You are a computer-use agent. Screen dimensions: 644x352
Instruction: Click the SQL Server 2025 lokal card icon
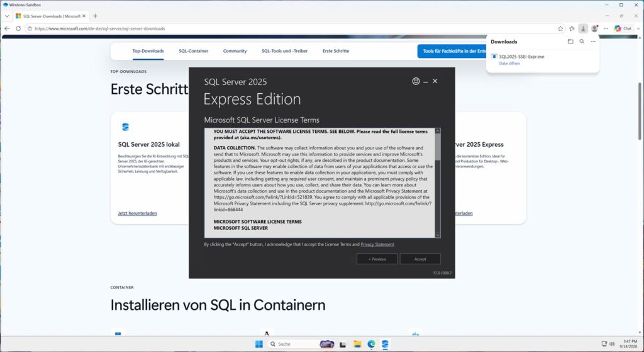[125, 127]
